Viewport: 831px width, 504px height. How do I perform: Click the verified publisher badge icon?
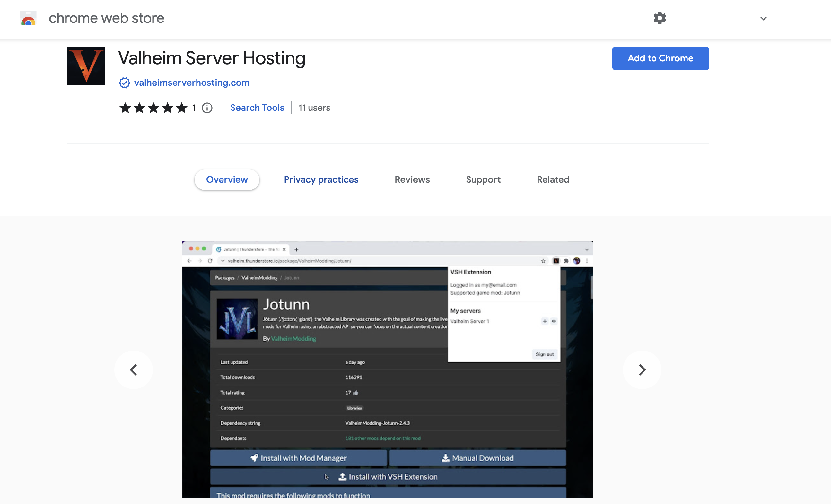click(124, 83)
